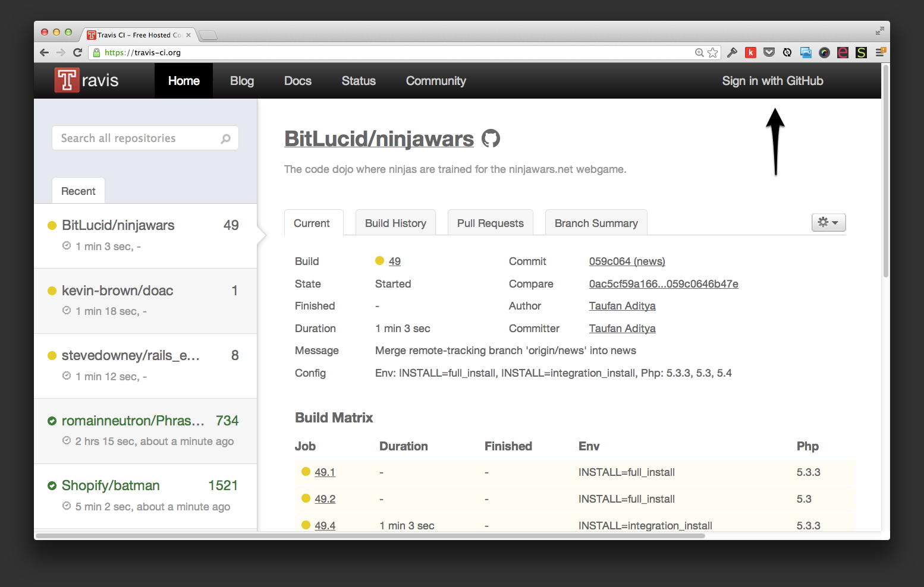Click the round dark camera-like extension icon
Viewport: 924px width, 587px height.
click(824, 52)
